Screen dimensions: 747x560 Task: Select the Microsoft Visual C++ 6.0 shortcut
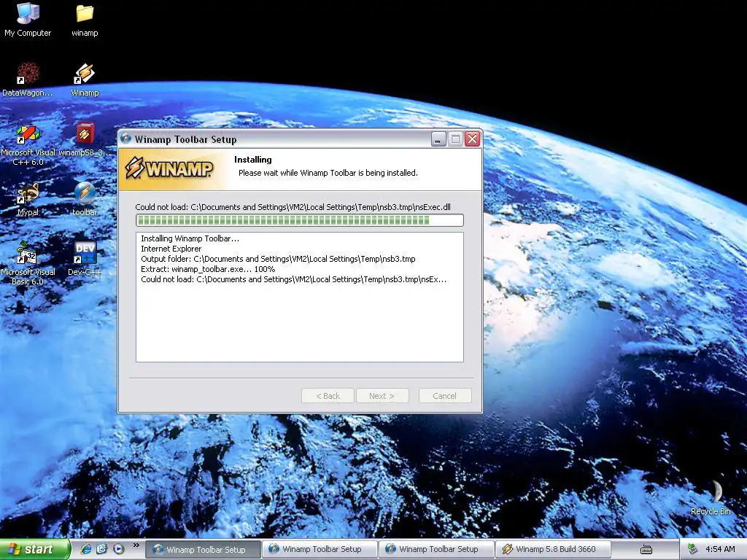click(x=28, y=145)
